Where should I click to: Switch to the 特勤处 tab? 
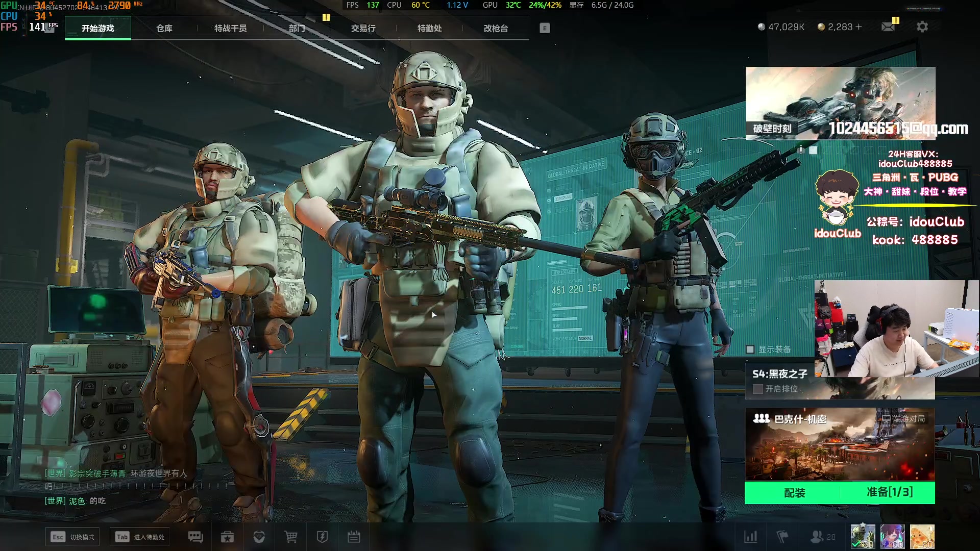click(430, 28)
